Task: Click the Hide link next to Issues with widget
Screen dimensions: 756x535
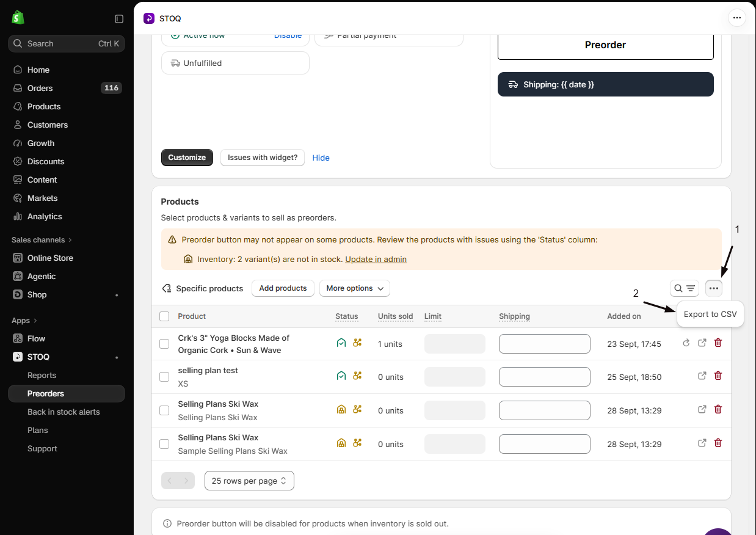Action: [x=321, y=158]
